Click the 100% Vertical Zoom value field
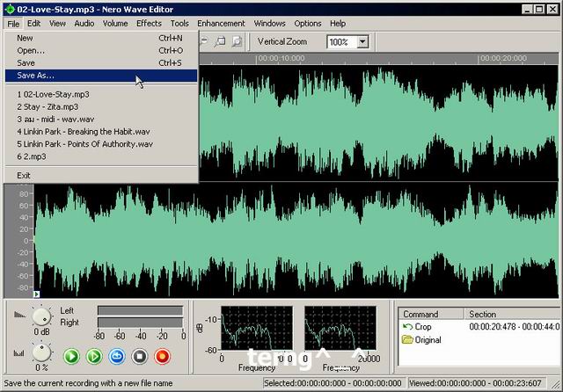This screenshot has width=563, height=392. [342, 42]
